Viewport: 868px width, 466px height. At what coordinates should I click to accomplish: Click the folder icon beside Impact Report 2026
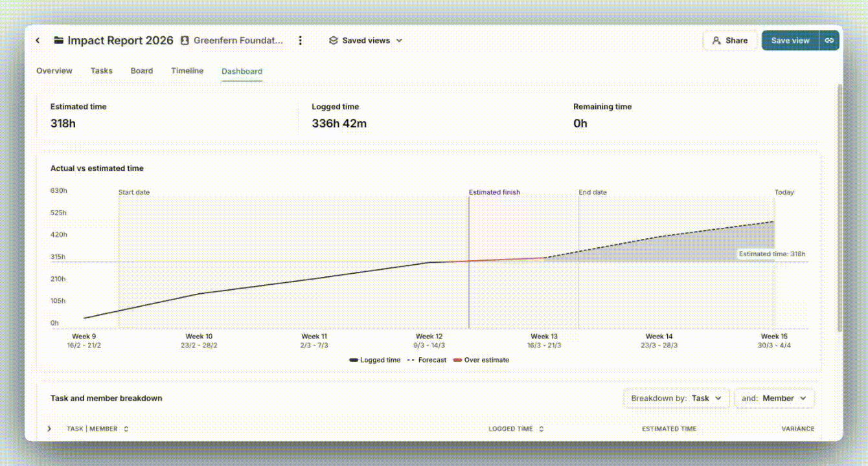pos(59,40)
